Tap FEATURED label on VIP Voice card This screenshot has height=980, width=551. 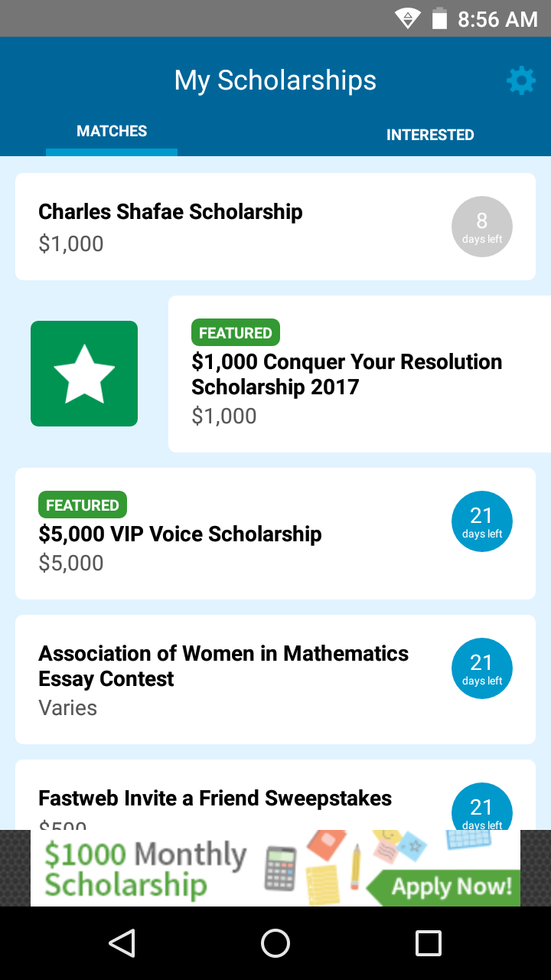83,505
